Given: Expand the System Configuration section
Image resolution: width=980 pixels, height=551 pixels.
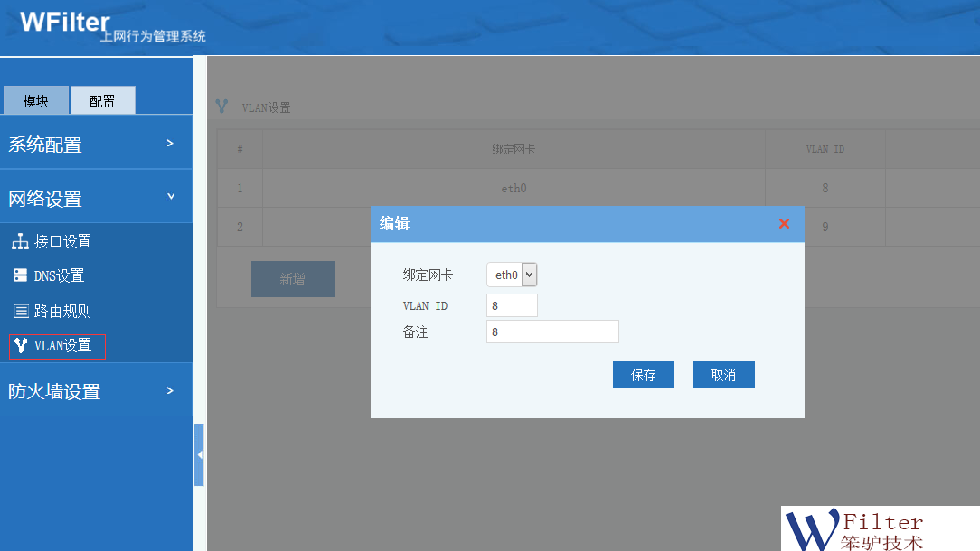Looking at the screenshot, I should point(96,145).
